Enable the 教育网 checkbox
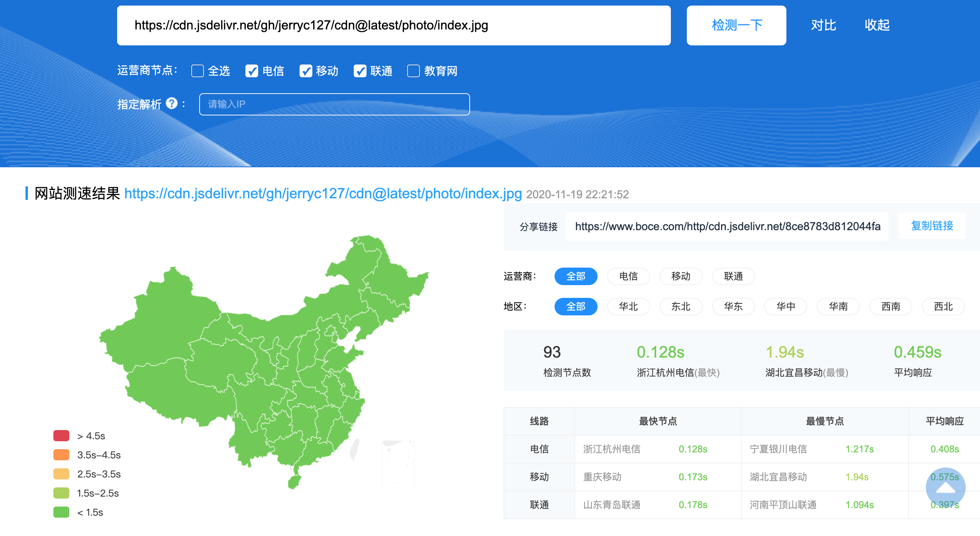Screen dimensions: 980x536 point(414,71)
